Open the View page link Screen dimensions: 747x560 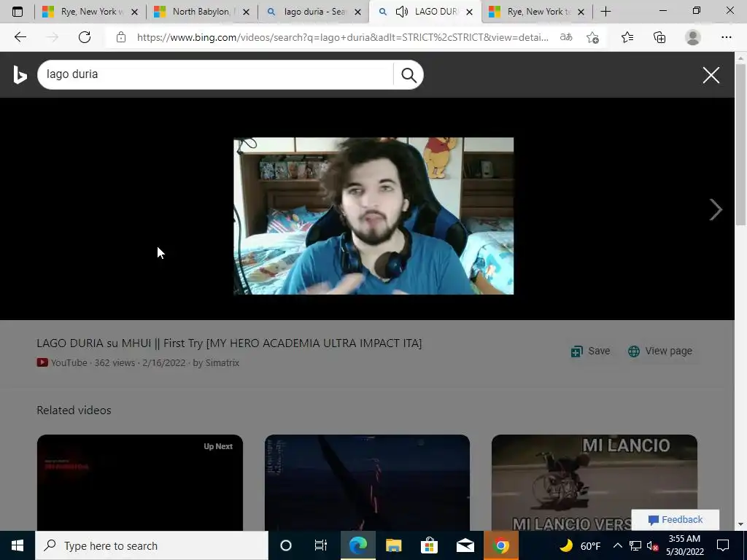[x=659, y=351]
